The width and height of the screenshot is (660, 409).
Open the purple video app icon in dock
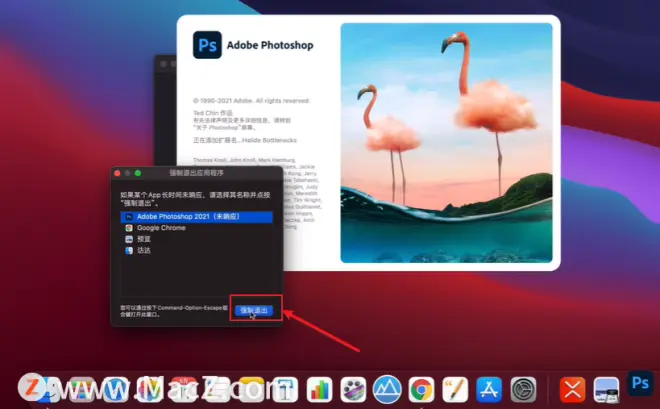point(353,390)
